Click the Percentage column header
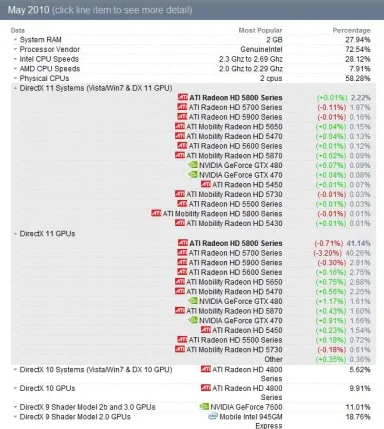Image resolution: width=384 pixels, height=429 pixels. tap(351, 30)
